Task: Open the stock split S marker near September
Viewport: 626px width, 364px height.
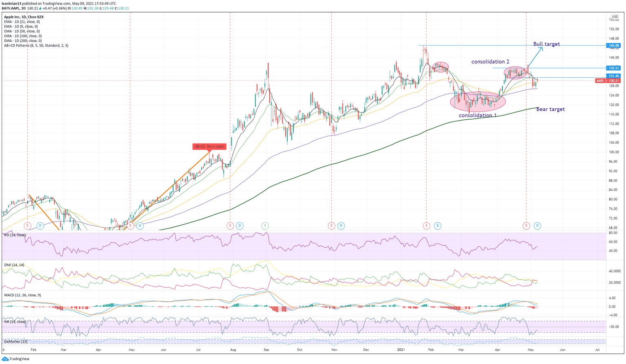Action: (265, 225)
